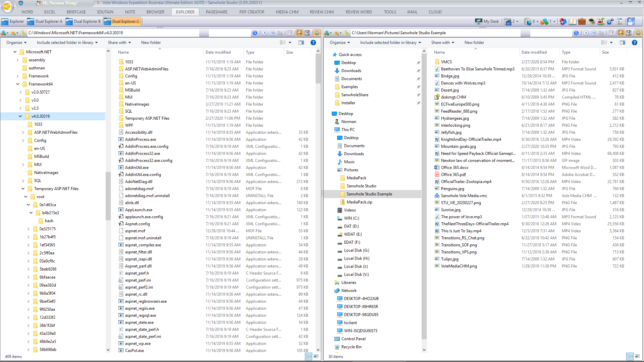644x362 pixels.
Task: Unpin Downloads from Quick access
Action: pyautogui.click(x=418, y=71)
